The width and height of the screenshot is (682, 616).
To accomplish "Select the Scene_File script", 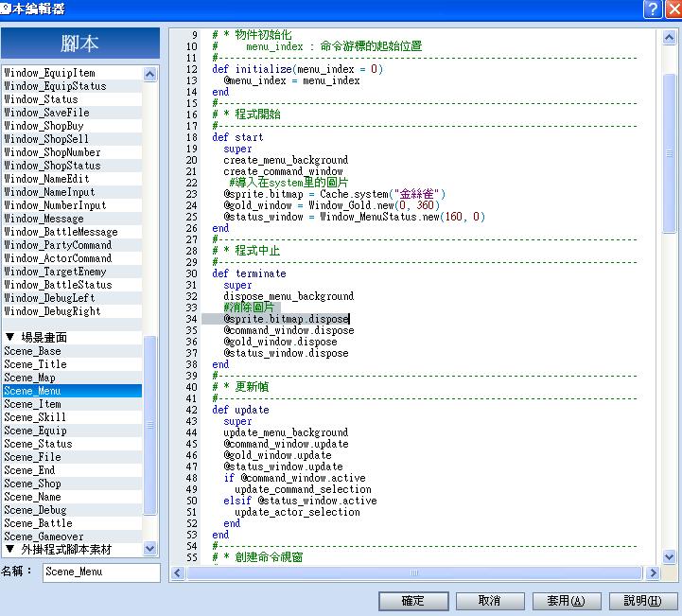I will click(x=72, y=457).
